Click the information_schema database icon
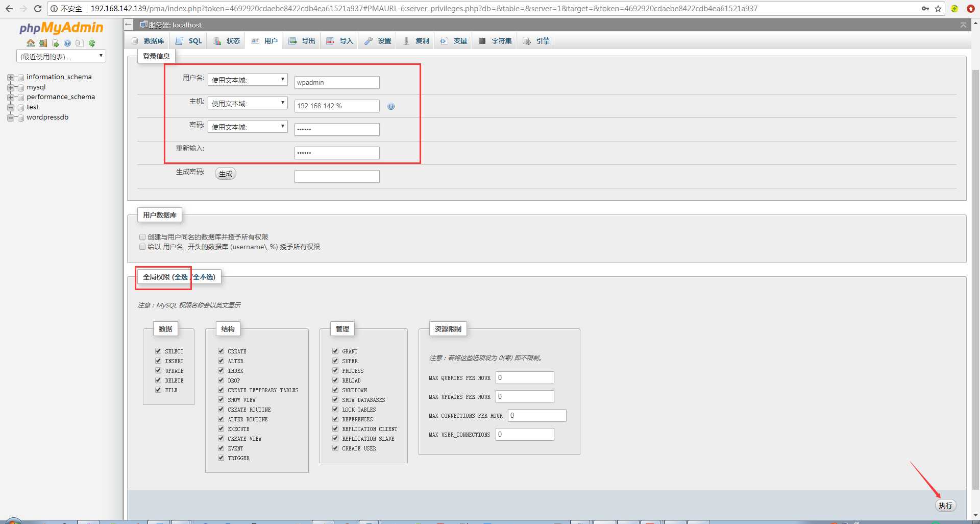 tap(21, 78)
